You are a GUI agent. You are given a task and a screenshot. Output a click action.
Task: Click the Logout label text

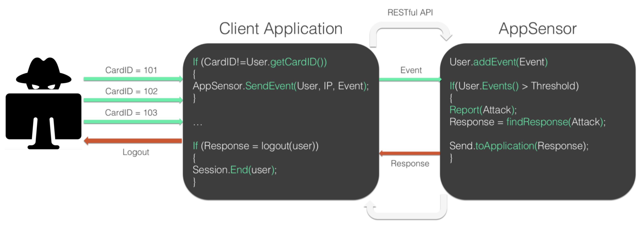[136, 152]
